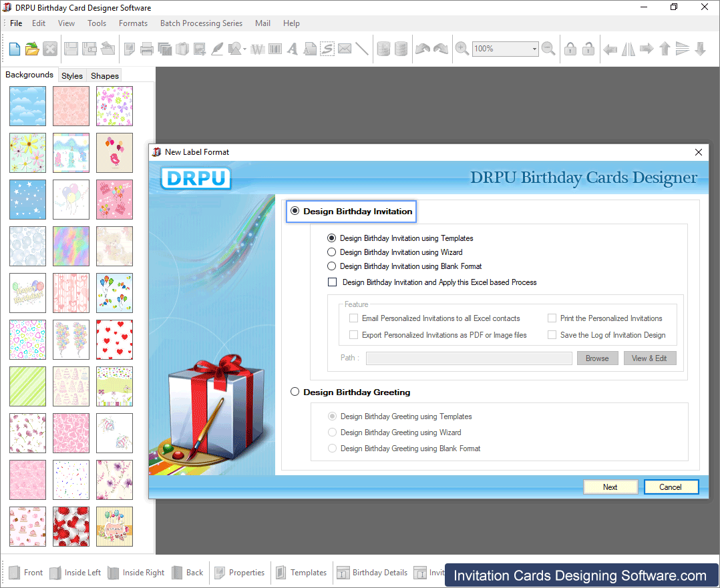Open the Mail menu
The image size is (720, 588).
pos(262,23)
